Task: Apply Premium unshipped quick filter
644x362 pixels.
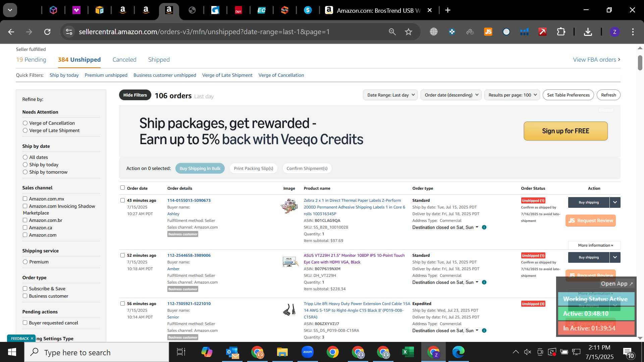Action: pos(106,75)
